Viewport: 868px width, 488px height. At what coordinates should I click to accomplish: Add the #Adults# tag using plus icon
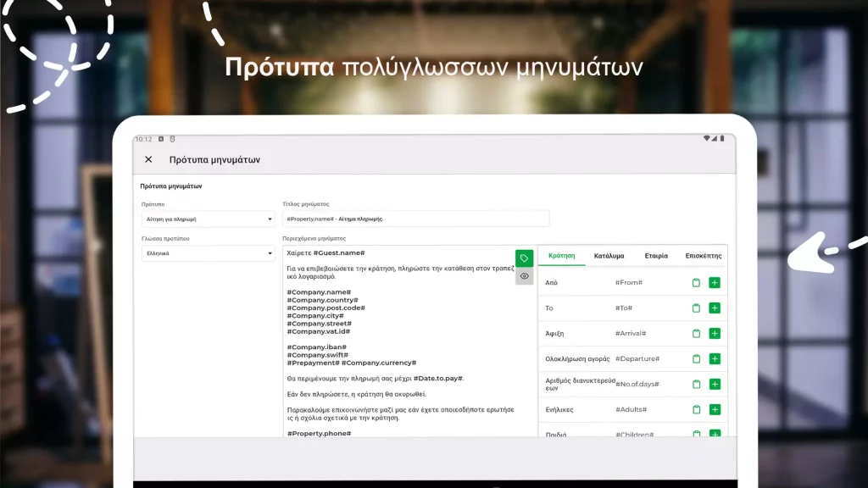[715, 409]
